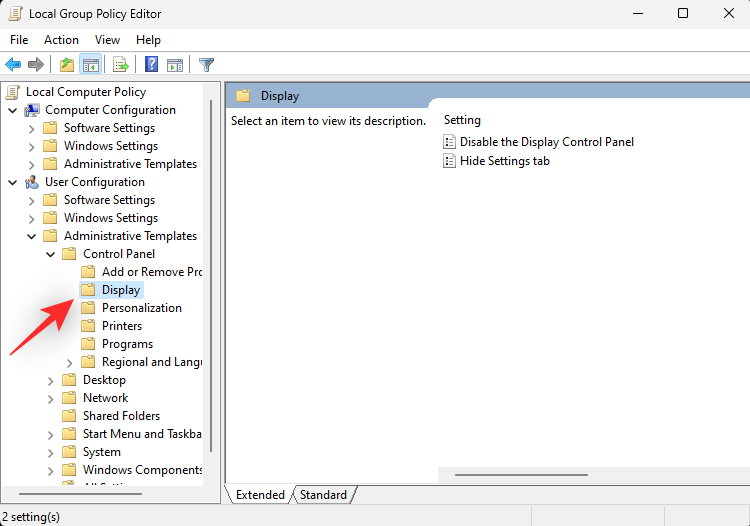Select the Personalization folder in tree
The width and height of the screenshot is (750, 526).
coord(141,308)
